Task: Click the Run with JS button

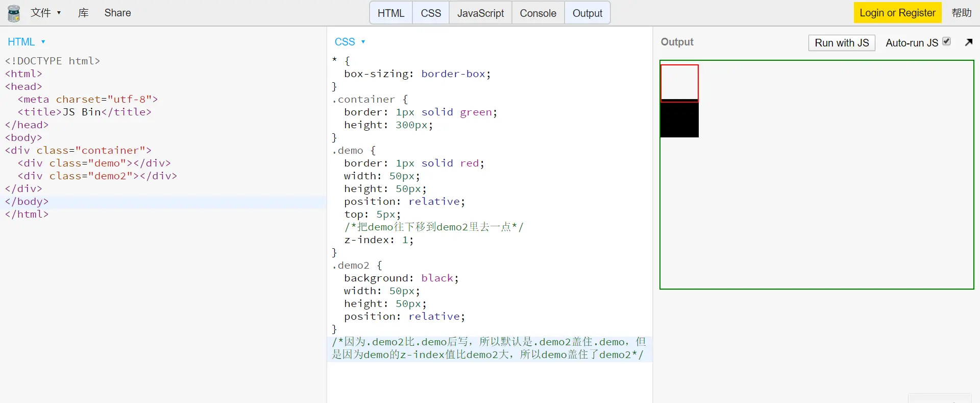Action: [842, 43]
